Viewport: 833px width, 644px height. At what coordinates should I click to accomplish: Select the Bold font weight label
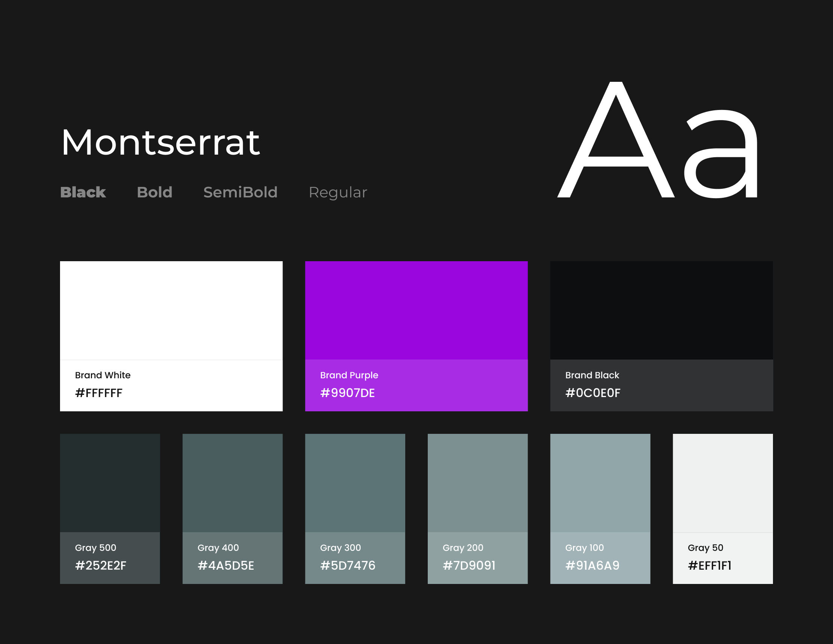155,192
